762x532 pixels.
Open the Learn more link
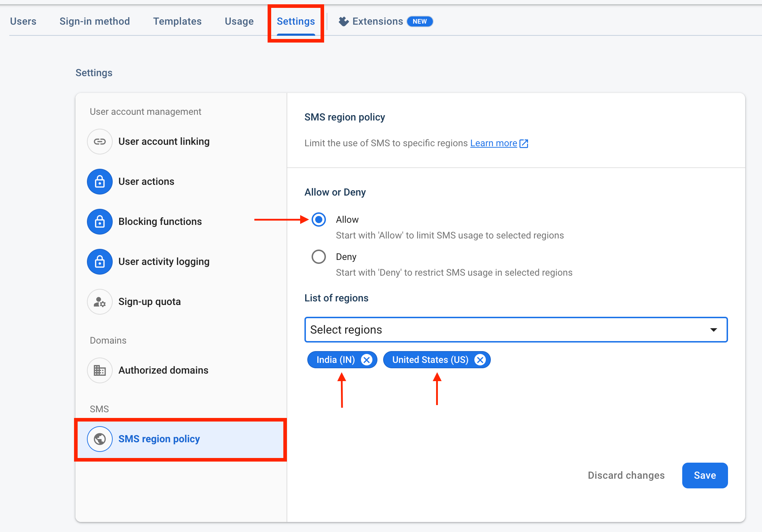point(494,143)
